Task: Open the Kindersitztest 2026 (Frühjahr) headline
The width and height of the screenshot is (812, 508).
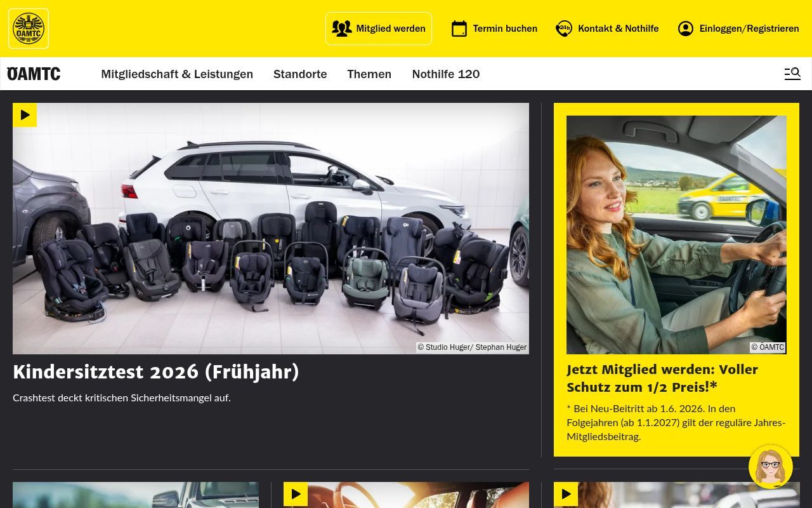Action: (156, 372)
